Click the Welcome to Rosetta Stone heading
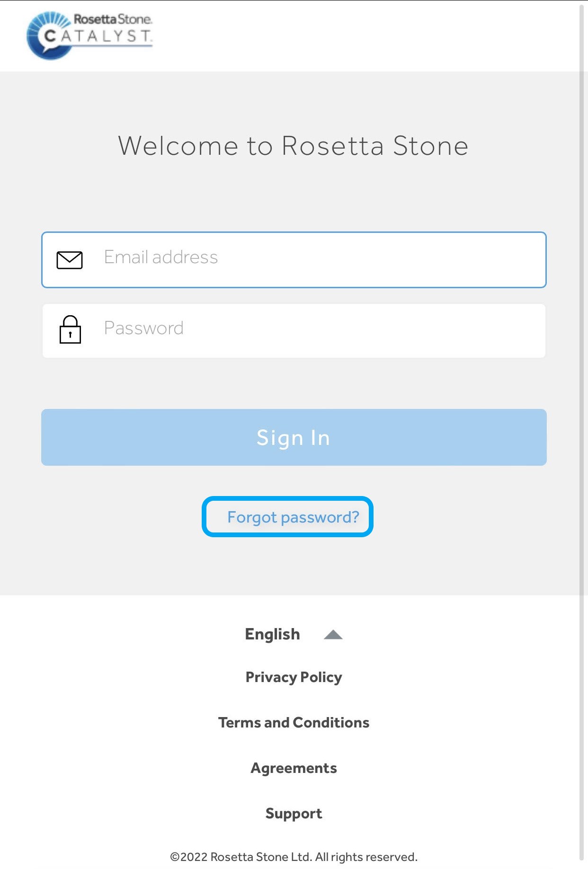The width and height of the screenshot is (588, 869). (294, 145)
